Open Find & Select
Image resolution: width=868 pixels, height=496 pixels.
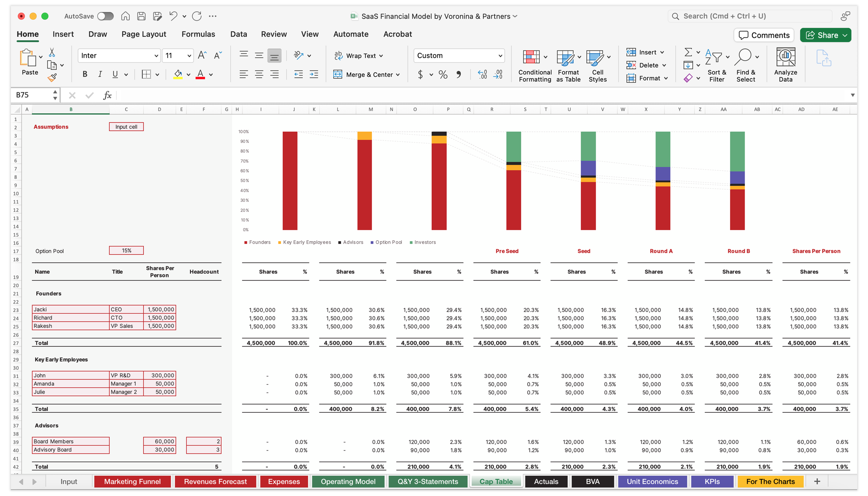coord(746,66)
